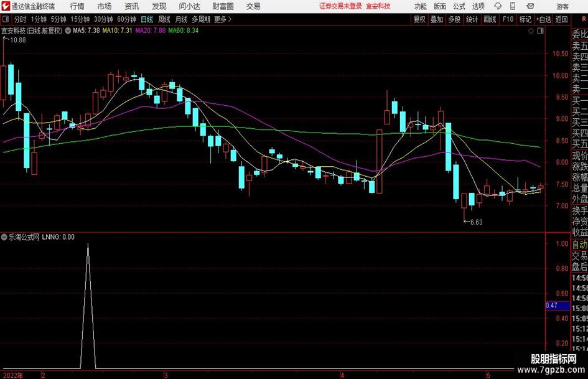The height and width of the screenshot is (379, 588).
Task: Click the 0.47 blue axis value marker
Action: (x=558, y=306)
